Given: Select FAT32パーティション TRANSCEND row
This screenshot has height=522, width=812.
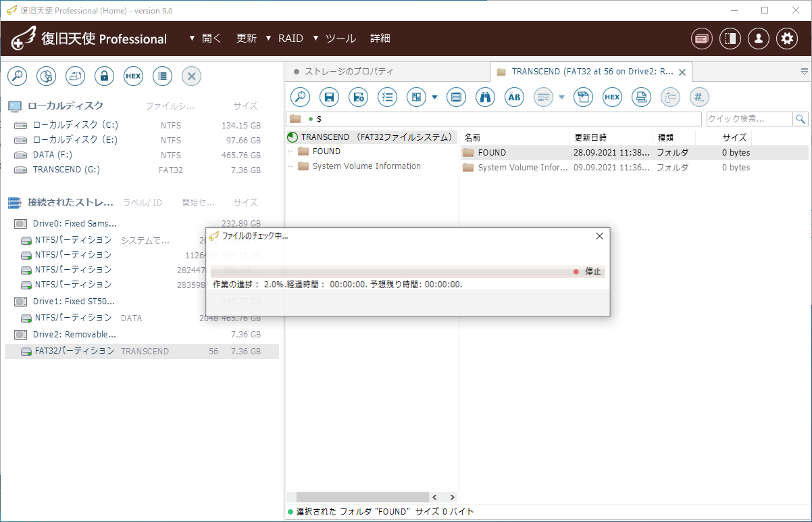Looking at the screenshot, I should 142,351.
